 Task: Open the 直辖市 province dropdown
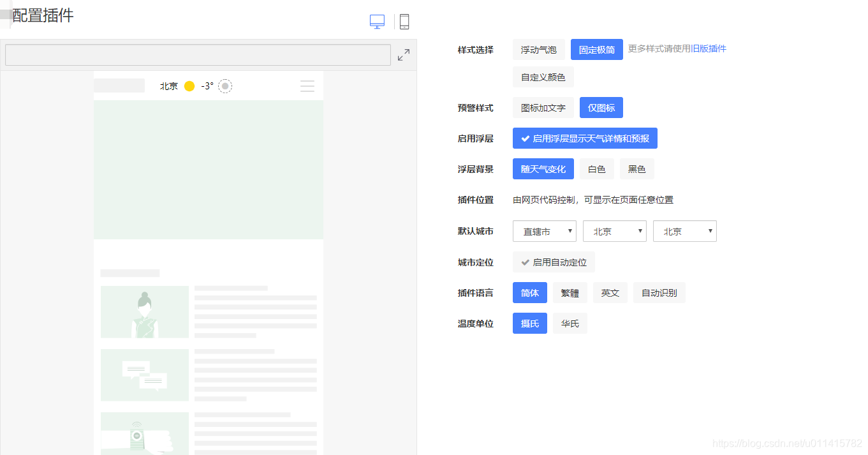coord(545,231)
